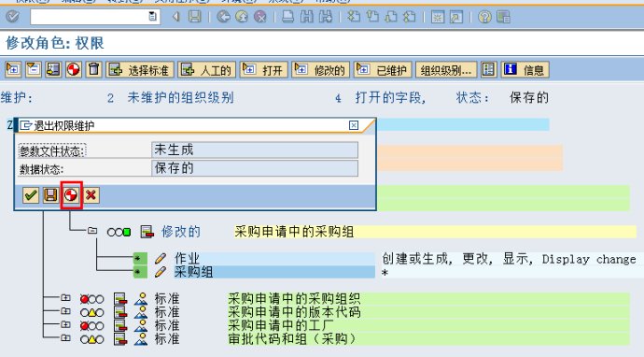Click the 选择标准 button
The width and height of the screenshot is (644, 357).
(x=140, y=69)
